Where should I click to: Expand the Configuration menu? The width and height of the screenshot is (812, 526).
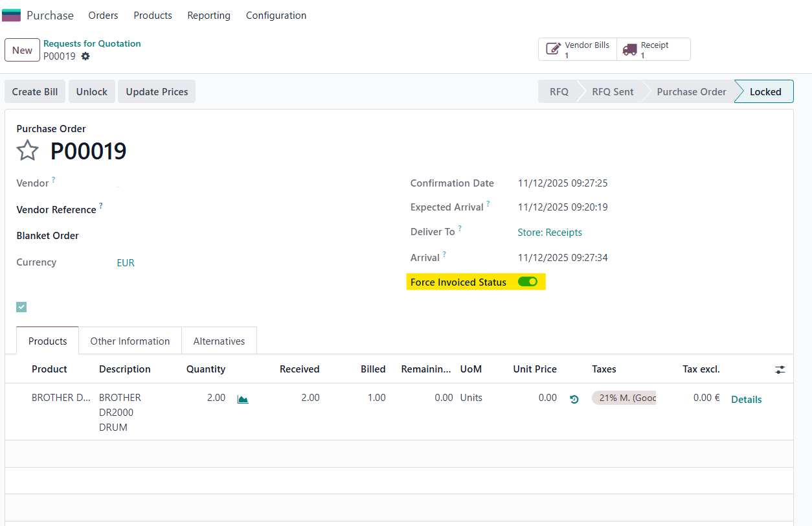coord(276,15)
